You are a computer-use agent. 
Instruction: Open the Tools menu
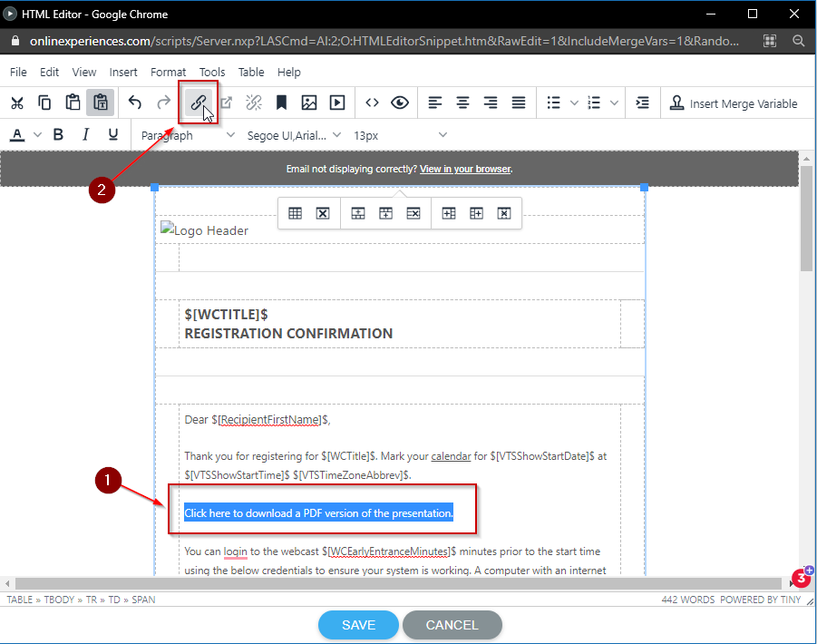[x=212, y=72]
